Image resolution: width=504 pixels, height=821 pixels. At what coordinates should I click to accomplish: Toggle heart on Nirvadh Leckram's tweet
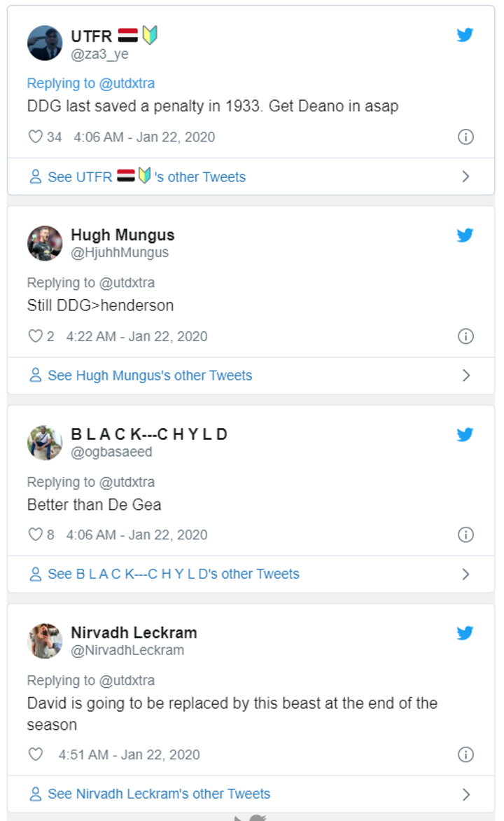(x=35, y=754)
